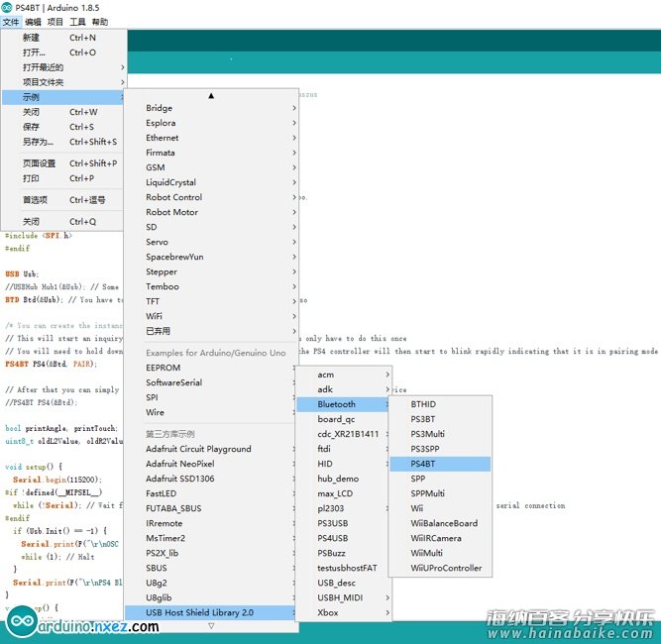The width and height of the screenshot is (661, 644).
Task: Choose 关闭 Ctrl+Q to quit
Action: [63, 221]
